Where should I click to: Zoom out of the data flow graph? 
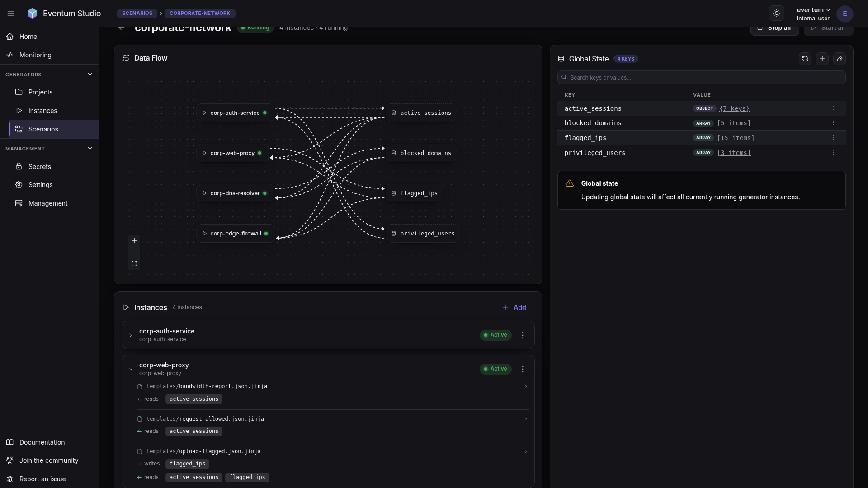point(134,252)
